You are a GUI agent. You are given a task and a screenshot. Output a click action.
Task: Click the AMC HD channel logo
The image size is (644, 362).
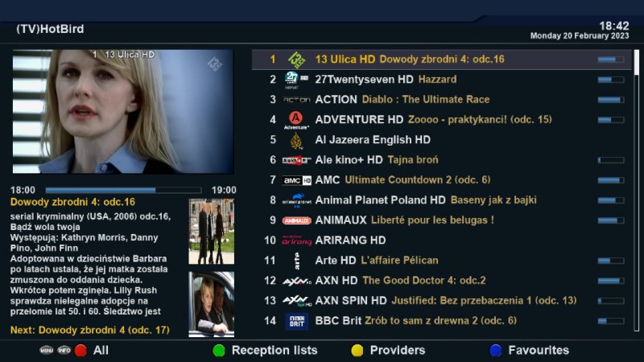296,180
